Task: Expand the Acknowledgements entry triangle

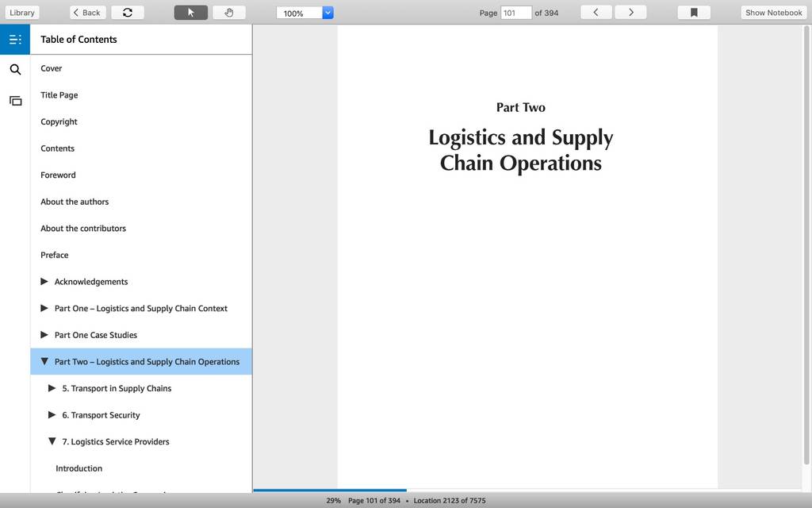Action: tap(44, 282)
